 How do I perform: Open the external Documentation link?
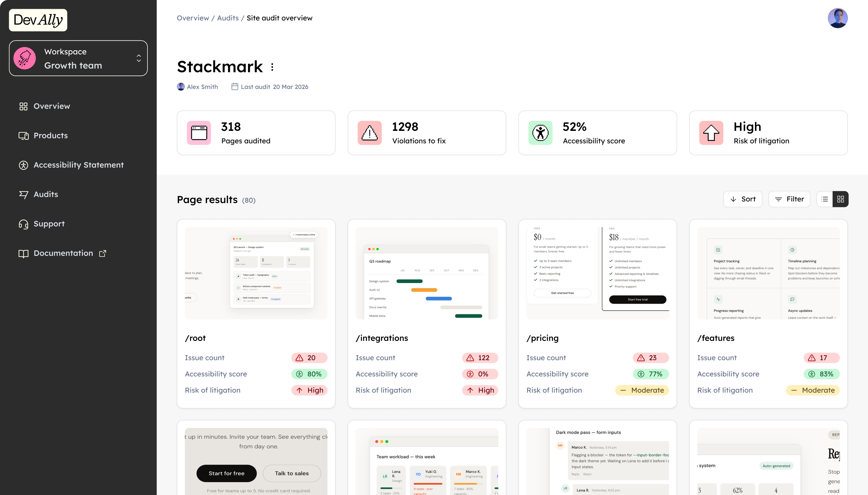click(63, 253)
